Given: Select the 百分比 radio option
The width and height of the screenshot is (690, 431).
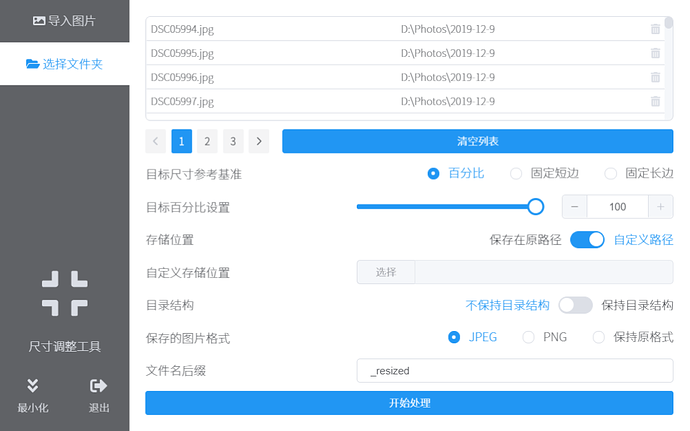Looking at the screenshot, I should [433, 173].
